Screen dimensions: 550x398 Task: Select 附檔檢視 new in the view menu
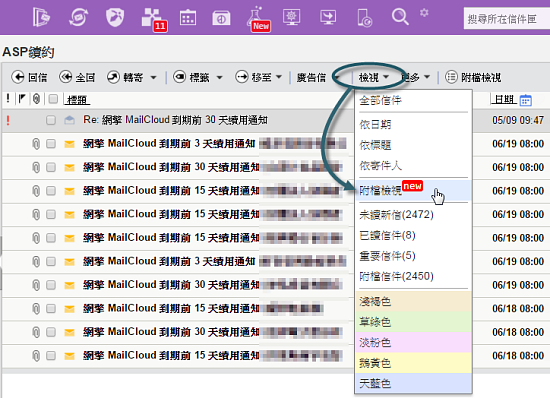point(413,190)
